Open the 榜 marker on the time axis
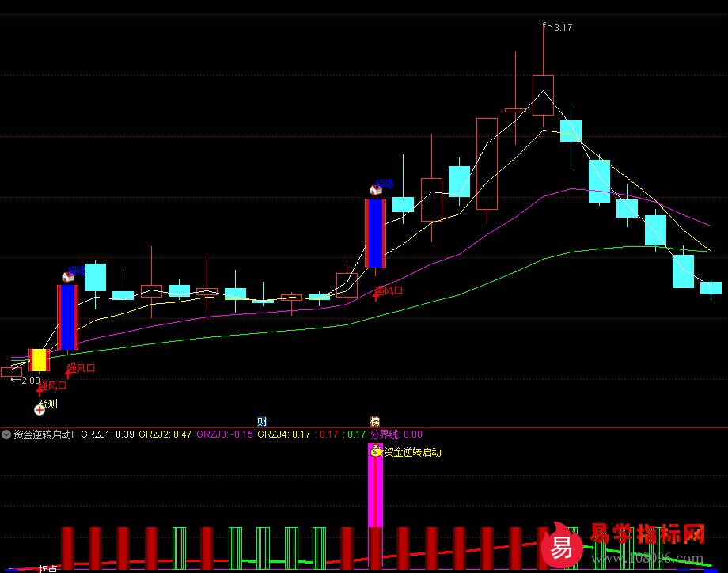 click(374, 421)
